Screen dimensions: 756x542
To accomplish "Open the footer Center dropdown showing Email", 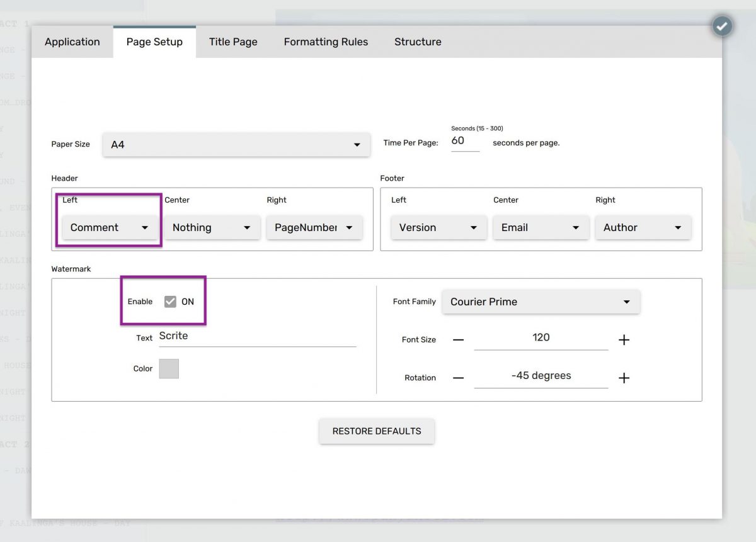I will [x=541, y=227].
